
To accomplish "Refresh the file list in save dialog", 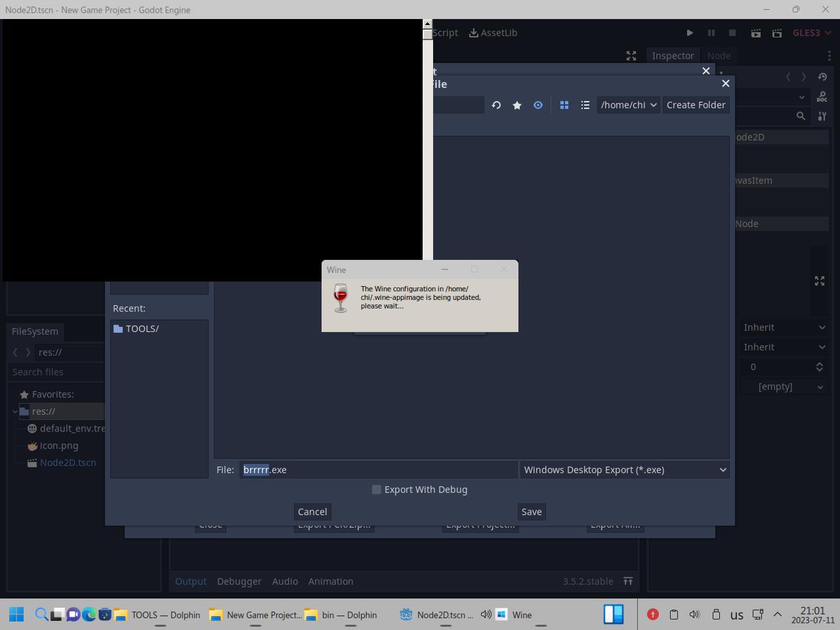I will tap(496, 105).
